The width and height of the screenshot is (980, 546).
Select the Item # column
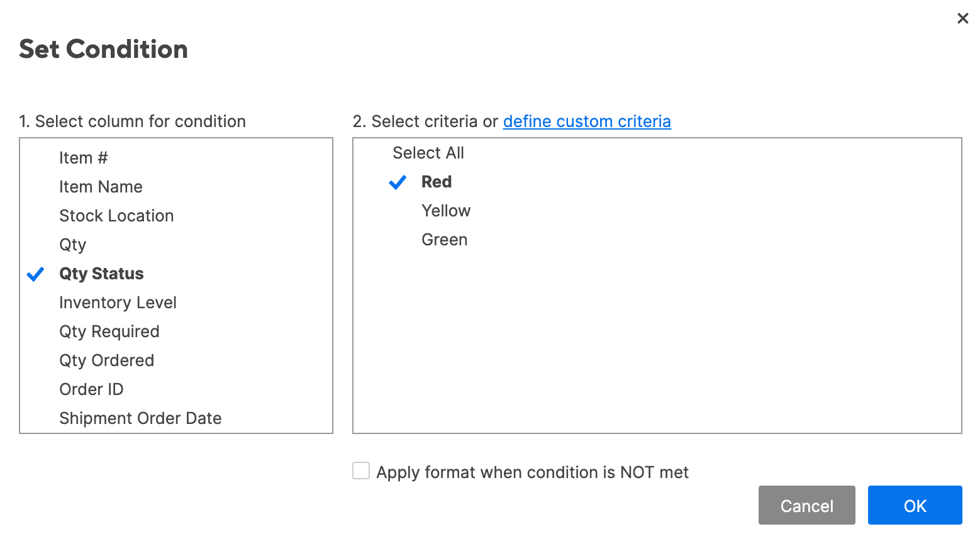click(84, 158)
